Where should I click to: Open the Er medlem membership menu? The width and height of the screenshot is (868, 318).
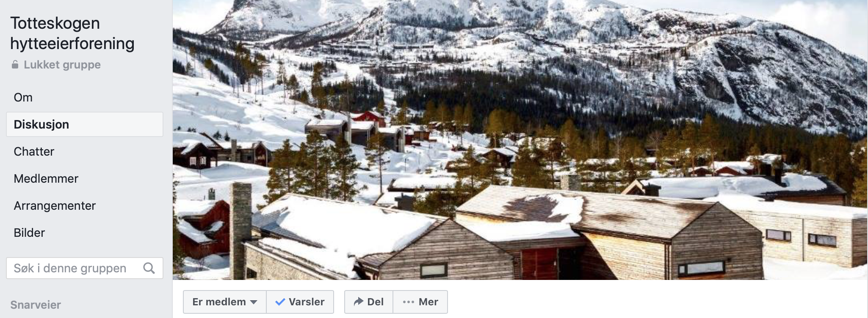(x=224, y=302)
